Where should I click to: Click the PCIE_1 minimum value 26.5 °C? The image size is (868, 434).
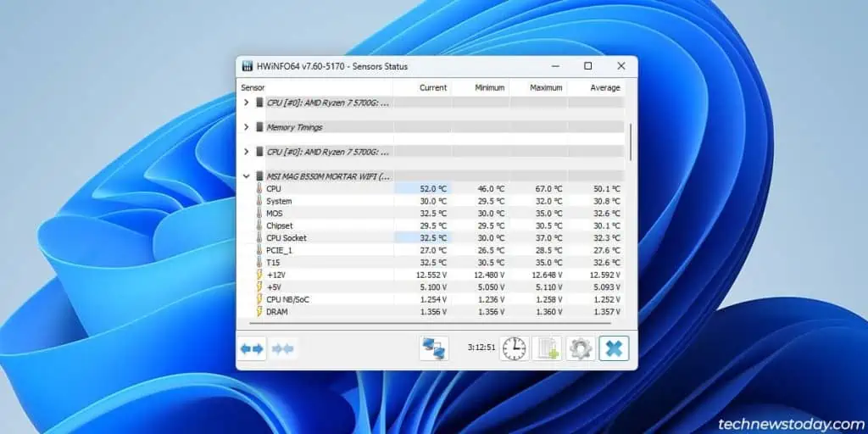492,250
